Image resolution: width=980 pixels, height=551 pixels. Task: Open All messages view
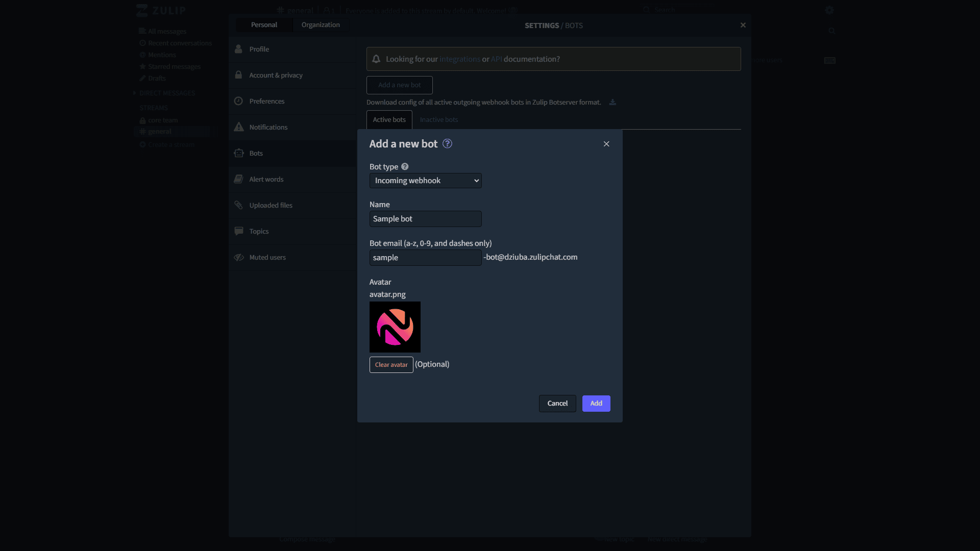coord(167,31)
